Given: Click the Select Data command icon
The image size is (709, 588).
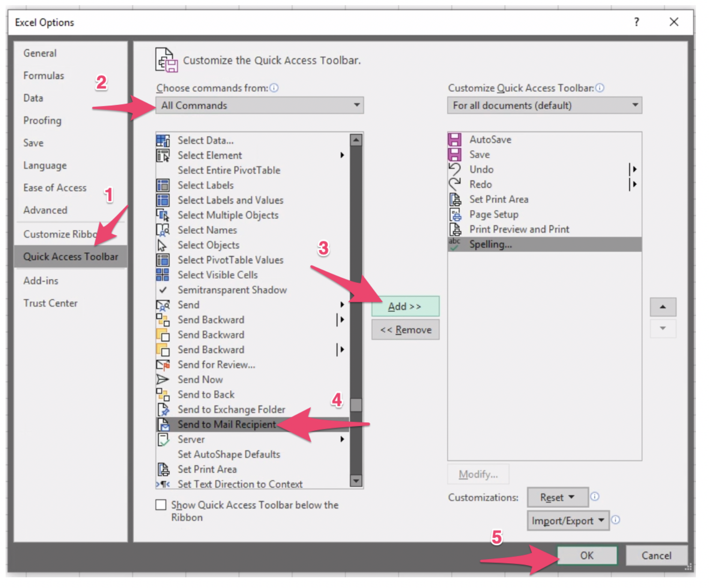Looking at the screenshot, I should pos(163,140).
